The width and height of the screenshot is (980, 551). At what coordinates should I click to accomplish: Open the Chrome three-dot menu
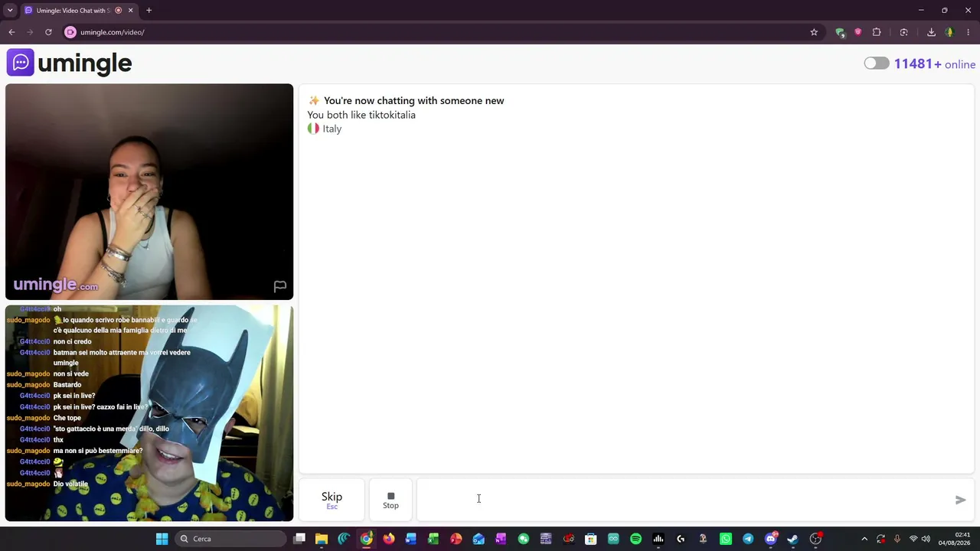[969, 32]
